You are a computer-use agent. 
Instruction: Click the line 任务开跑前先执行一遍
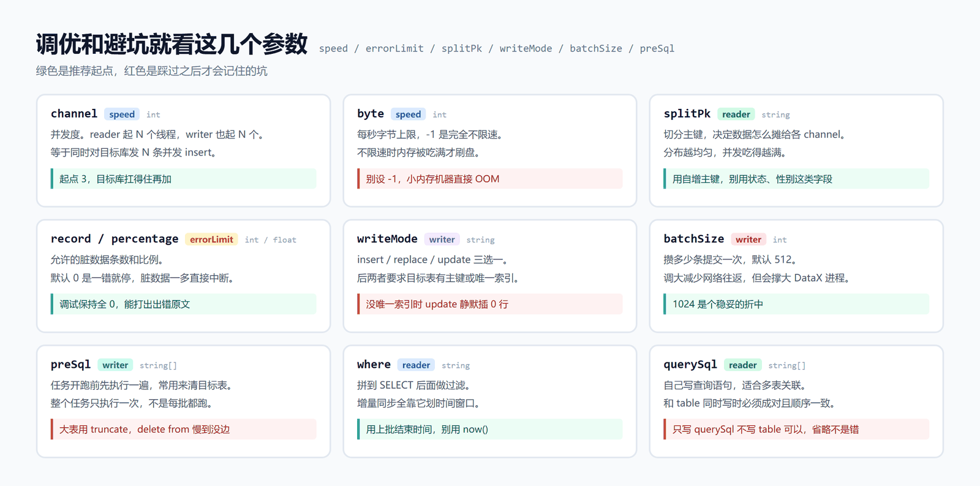click(x=142, y=386)
